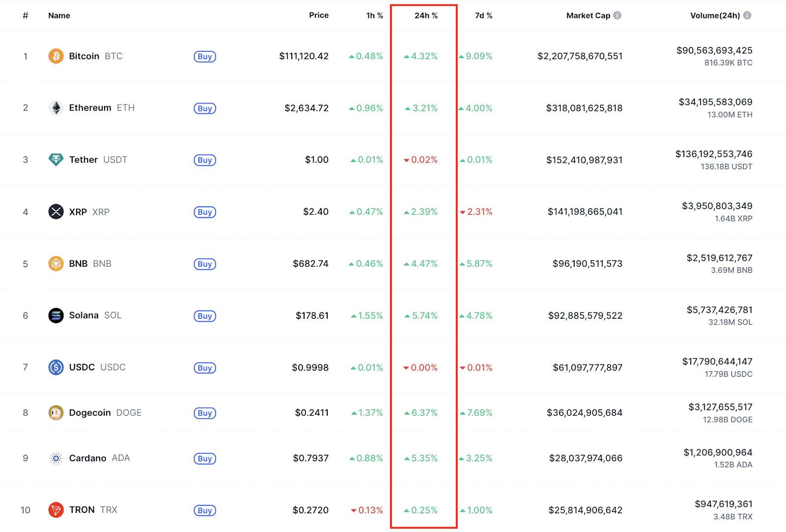Click USDC price $0.9998

coord(310,367)
